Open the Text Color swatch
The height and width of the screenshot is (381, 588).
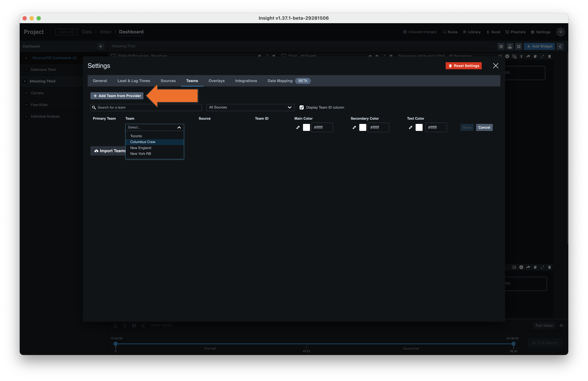[419, 127]
